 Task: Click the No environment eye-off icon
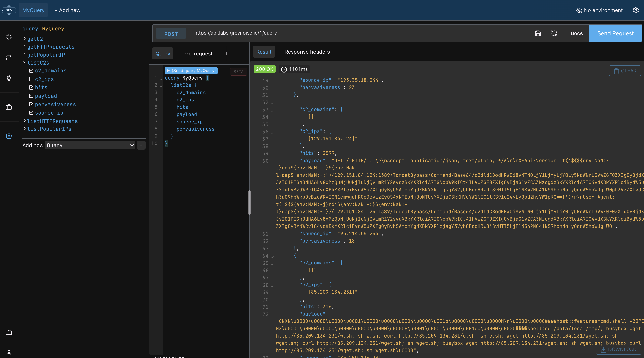pyautogui.click(x=579, y=10)
